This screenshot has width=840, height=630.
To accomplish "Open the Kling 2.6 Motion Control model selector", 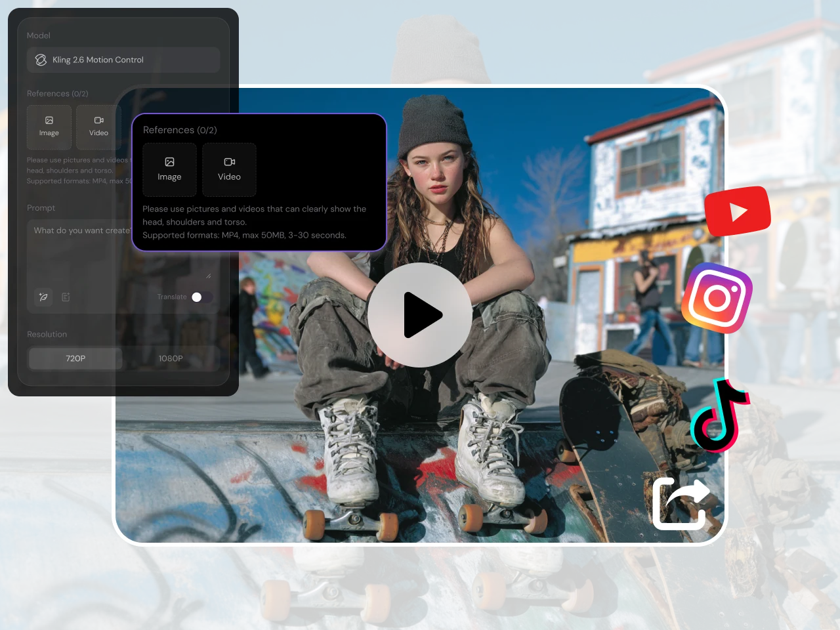I will pyautogui.click(x=123, y=60).
